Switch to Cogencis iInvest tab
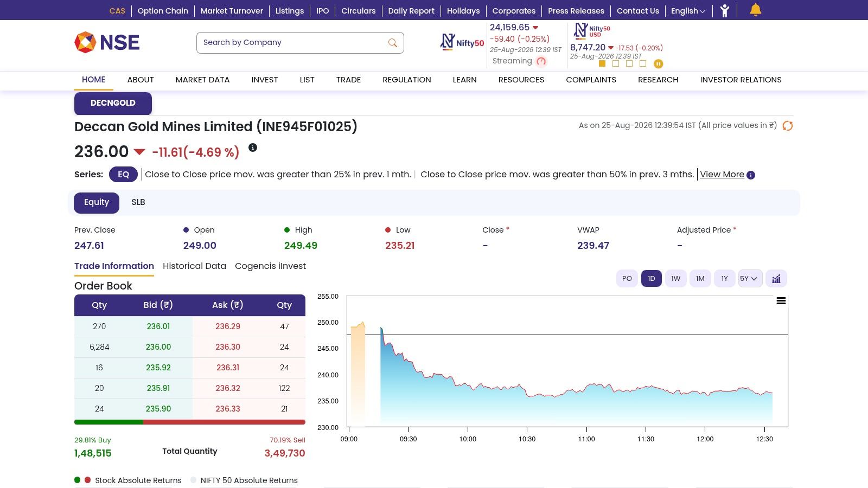Image resolution: width=868 pixels, height=488 pixels. [270, 266]
